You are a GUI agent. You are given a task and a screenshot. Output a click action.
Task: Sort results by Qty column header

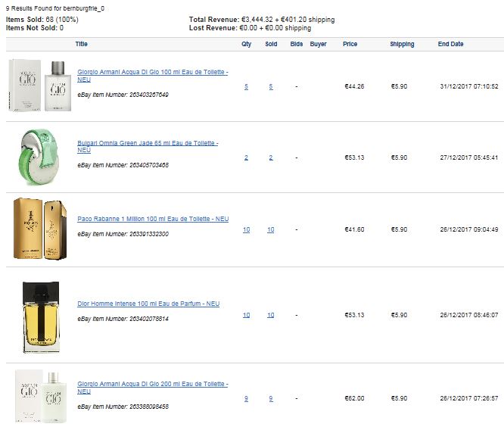click(247, 44)
